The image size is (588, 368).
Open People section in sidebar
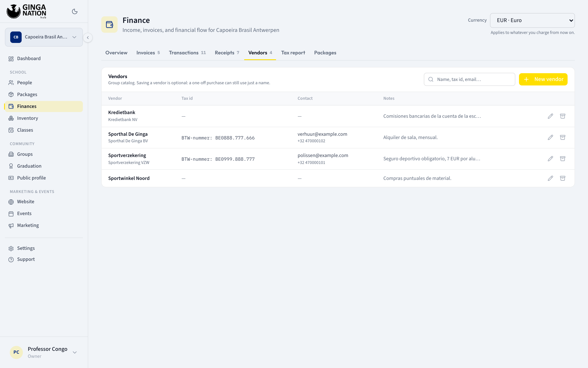coord(44,83)
